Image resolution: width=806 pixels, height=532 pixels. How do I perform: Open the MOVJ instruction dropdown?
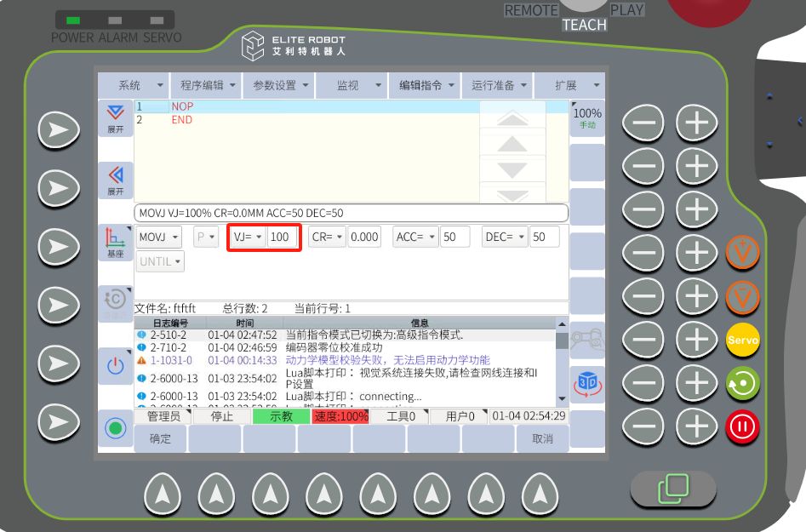159,237
